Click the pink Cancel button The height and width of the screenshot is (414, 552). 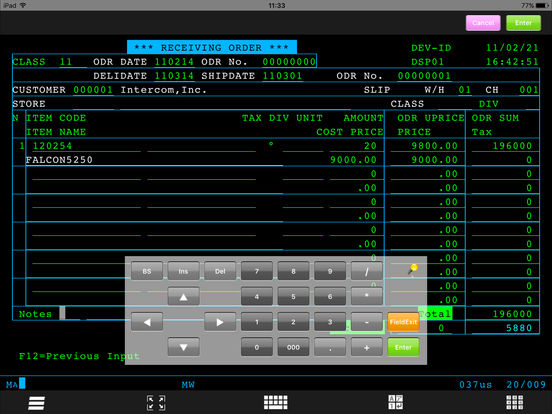tap(483, 23)
